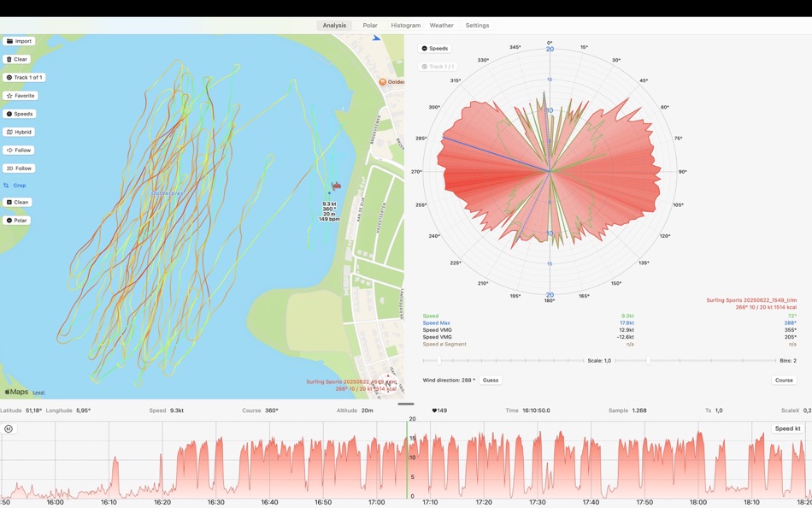Enable 2D Follow mode

pyautogui.click(x=19, y=168)
